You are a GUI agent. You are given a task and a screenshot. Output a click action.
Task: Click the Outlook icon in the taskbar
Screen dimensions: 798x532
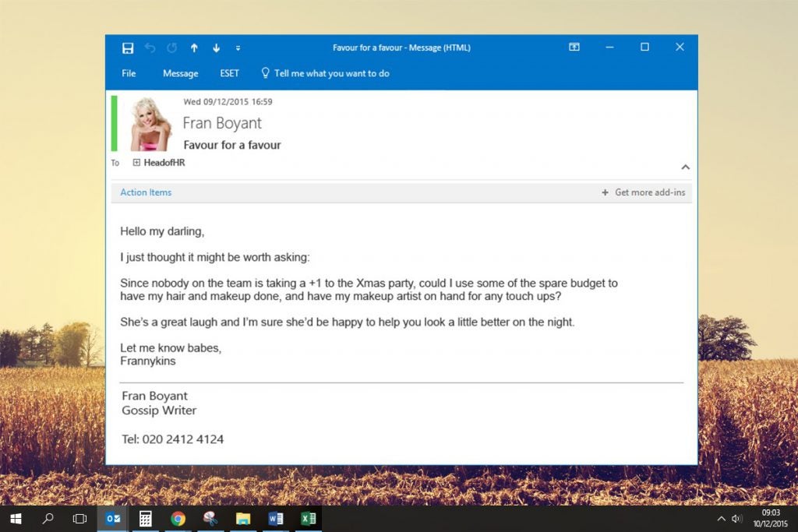112,519
